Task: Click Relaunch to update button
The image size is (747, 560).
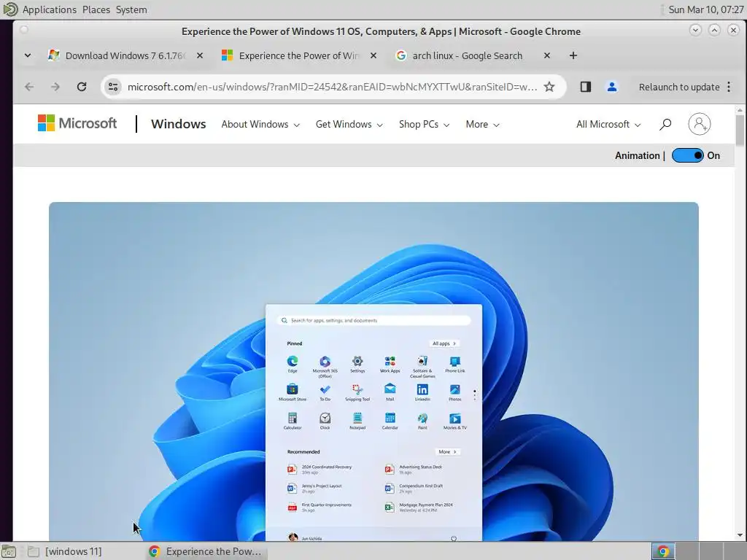Action: coord(679,87)
